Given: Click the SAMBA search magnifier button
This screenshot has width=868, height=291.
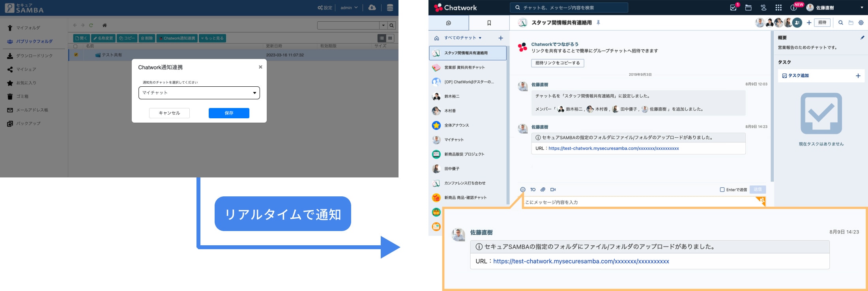Looking at the screenshot, I should pyautogui.click(x=391, y=25).
